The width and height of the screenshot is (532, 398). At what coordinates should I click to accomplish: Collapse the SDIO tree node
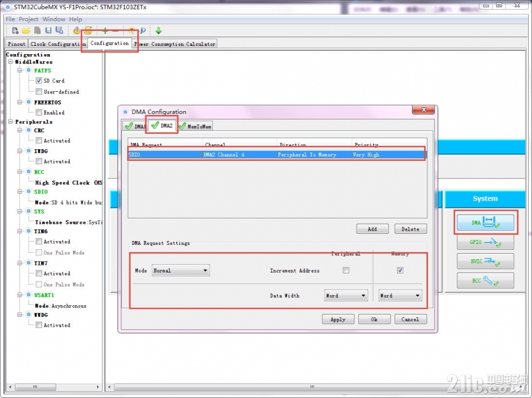coord(20,192)
